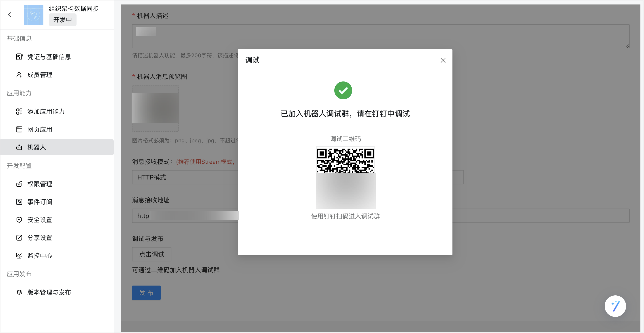Click the permission management lock icon
This screenshot has height=333, width=644.
pyautogui.click(x=19, y=184)
